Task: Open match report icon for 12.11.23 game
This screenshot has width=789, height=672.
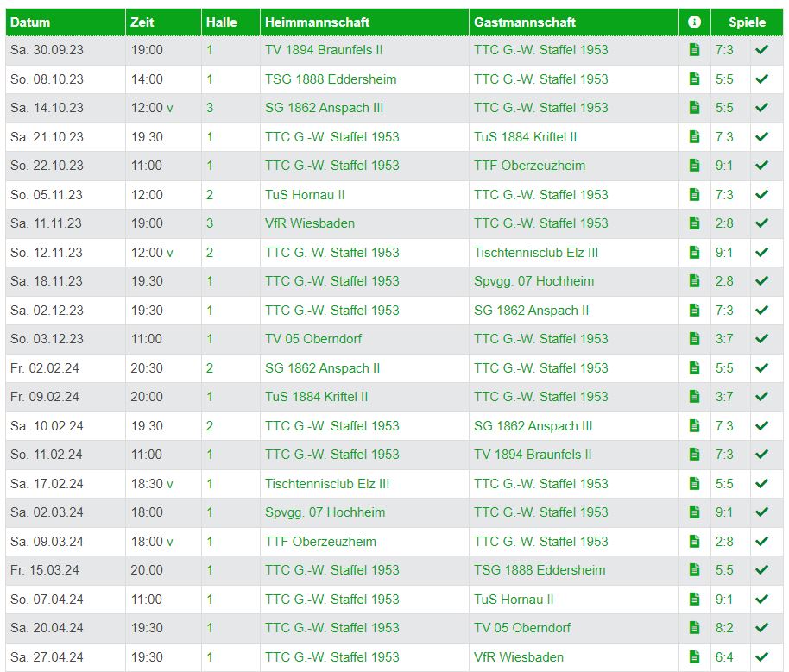Action: point(694,253)
